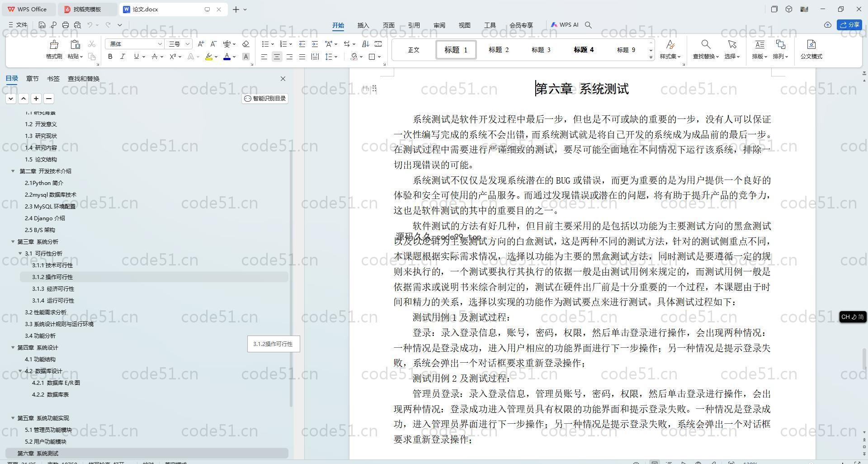
Task: Click the Print Preview icon
Action: click(77, 25)
